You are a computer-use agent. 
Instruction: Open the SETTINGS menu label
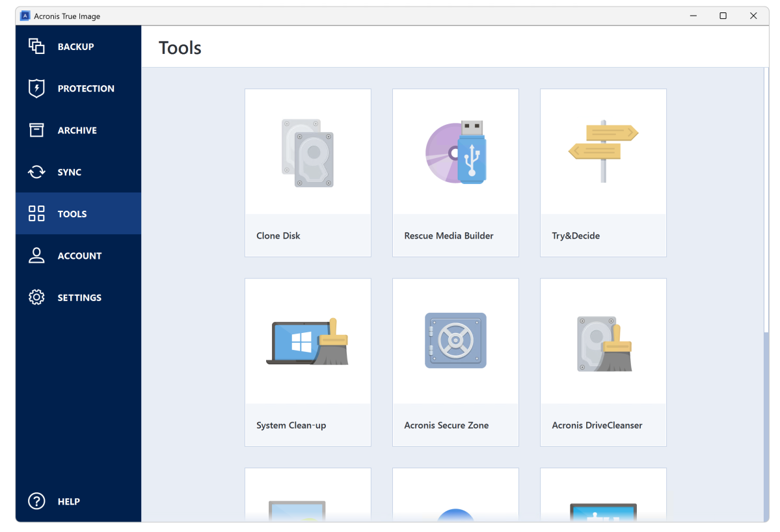pyautogui.click(x=79, y=297)
